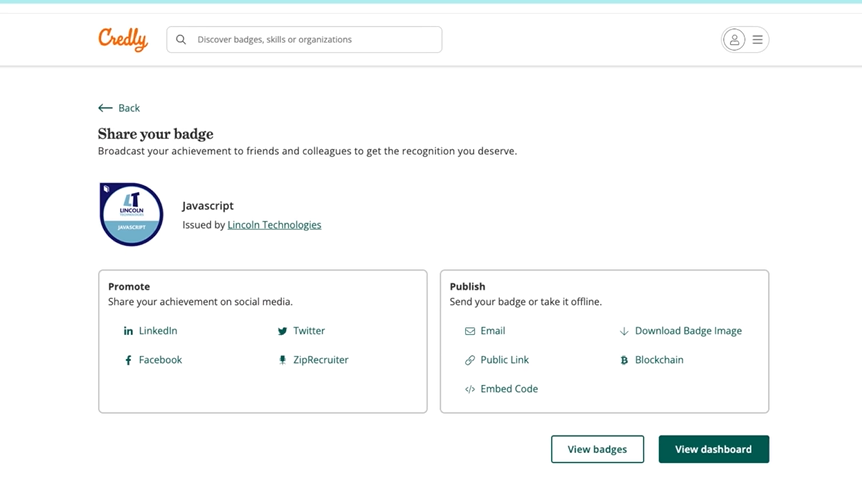Open the Lincoln Technologies issuer link
This screenshot has width=862, height=479.
[274, 225]
